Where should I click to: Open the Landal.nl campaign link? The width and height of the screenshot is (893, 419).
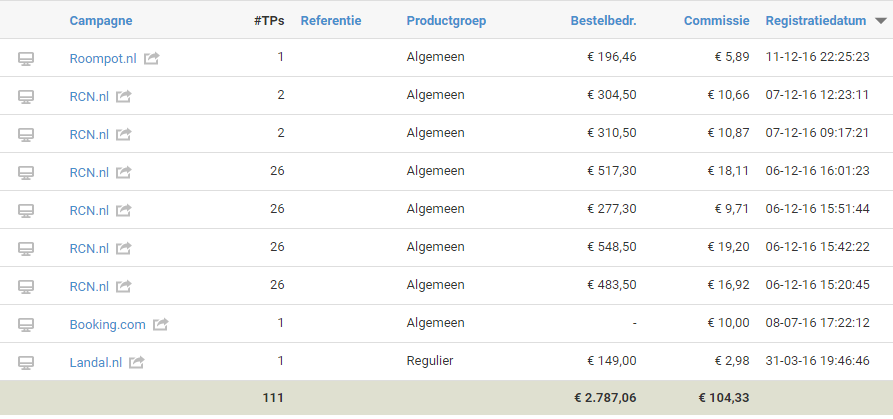pyautogui.click(x=96, y=362)
